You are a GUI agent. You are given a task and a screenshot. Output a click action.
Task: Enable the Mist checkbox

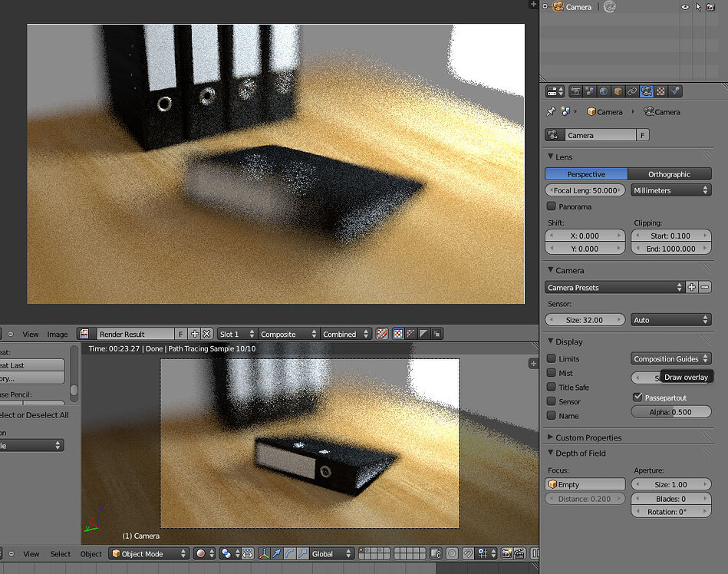coord(551,373)
